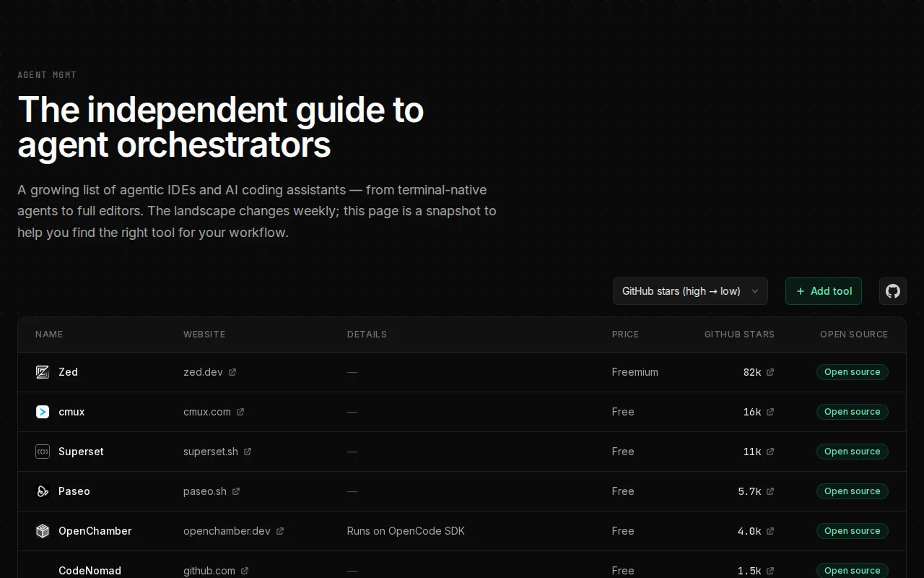Select the Superset tool name
The height and width of the screenshot is (578, 924).
81,452
